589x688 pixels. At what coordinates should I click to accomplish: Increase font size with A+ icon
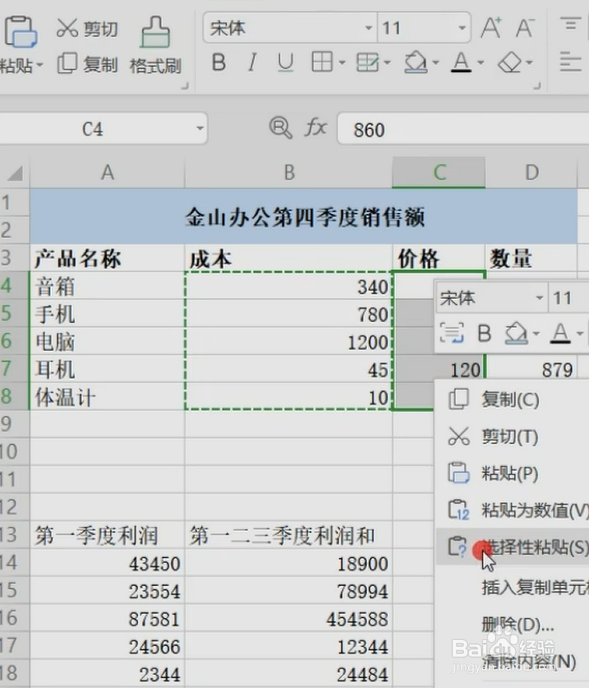coord(491,28)
